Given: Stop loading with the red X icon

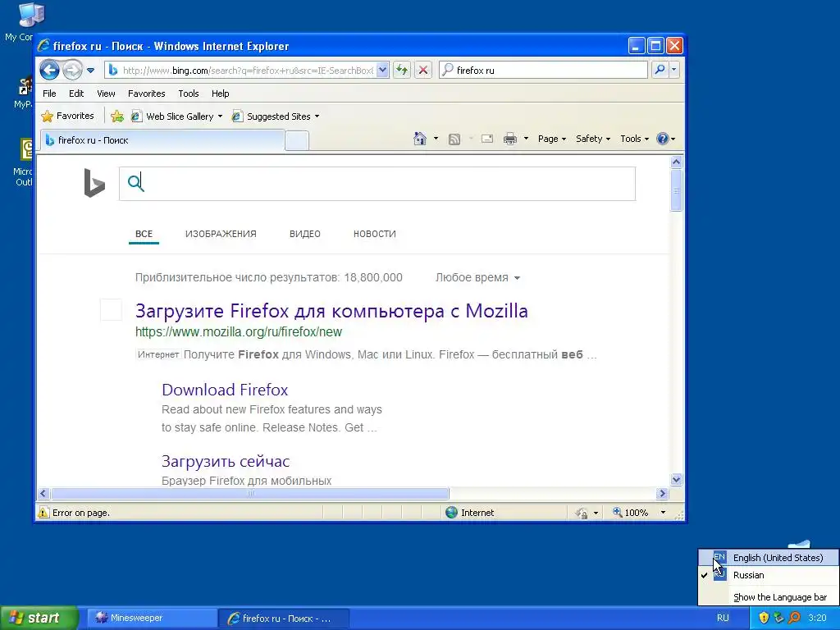Looking at the screenshot, I should [x=423, y=70].
